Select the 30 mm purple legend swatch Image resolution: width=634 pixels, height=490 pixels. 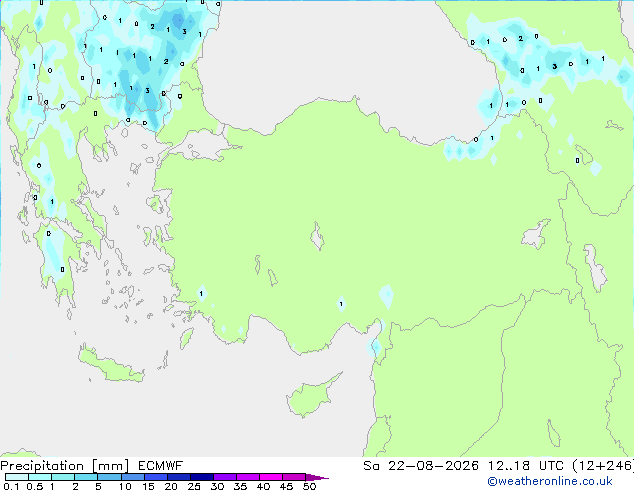tap(224, 477)
